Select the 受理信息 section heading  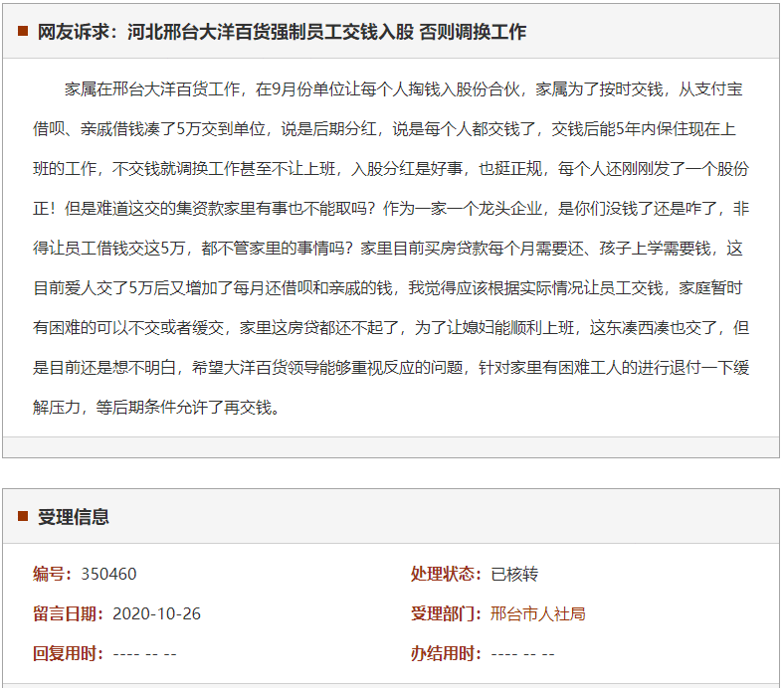pos(74,517)
